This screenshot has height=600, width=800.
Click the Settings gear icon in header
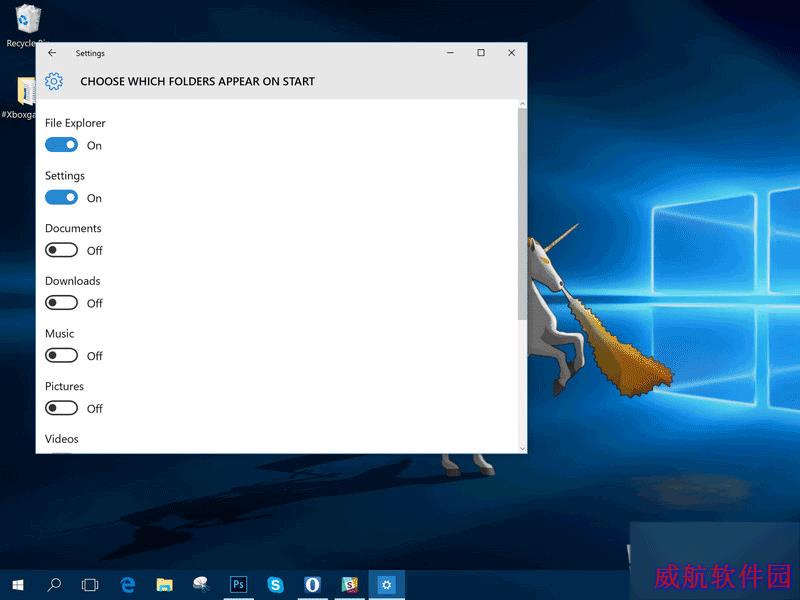(x=54, y=81)
